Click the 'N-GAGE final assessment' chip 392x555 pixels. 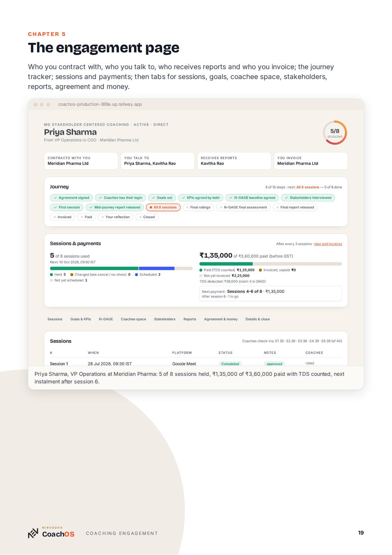(244, 207)
